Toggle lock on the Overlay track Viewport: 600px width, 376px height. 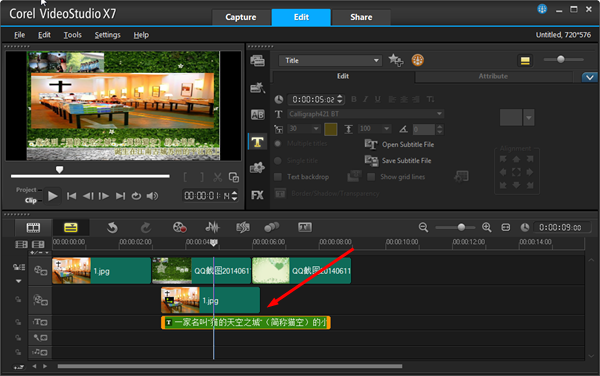point(18,299)
